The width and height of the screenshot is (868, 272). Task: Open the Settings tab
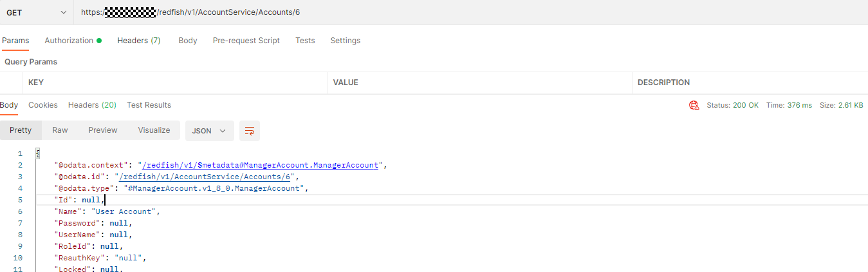345,41
